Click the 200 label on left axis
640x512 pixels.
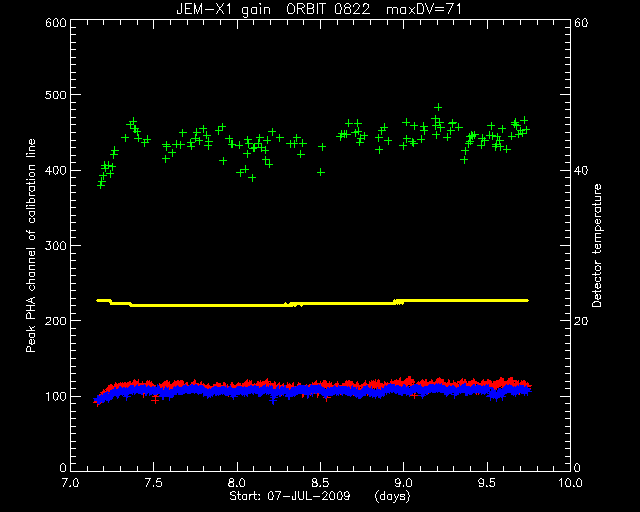point(56,321)
